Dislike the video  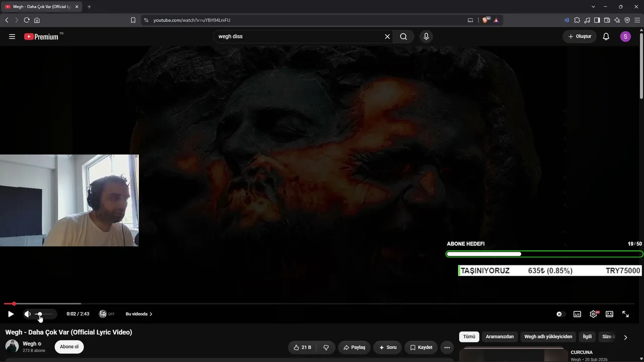click(326, 347)
